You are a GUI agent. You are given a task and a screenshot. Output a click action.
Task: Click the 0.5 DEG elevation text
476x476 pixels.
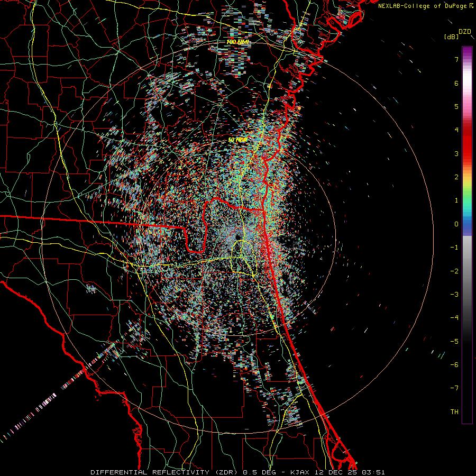(x=260, y=472)
